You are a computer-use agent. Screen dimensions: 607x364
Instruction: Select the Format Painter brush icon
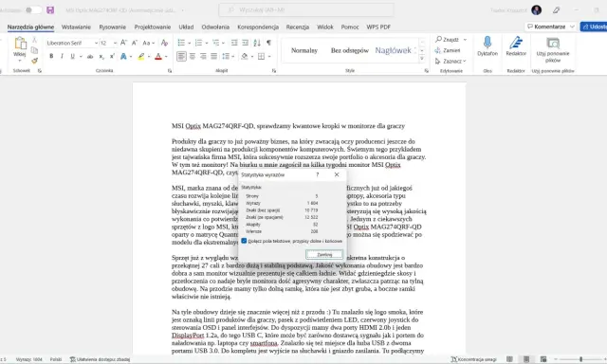pyautogui.click(x=34, y=61)
